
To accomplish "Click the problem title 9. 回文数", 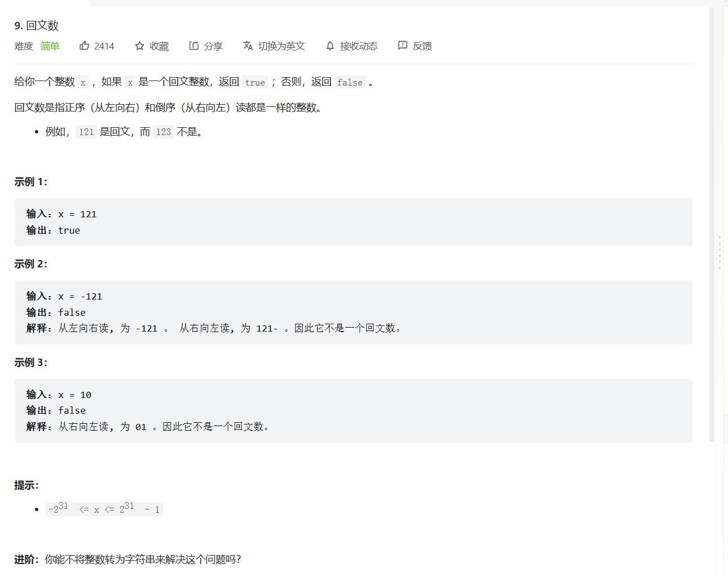I will (x=37, y=25).
